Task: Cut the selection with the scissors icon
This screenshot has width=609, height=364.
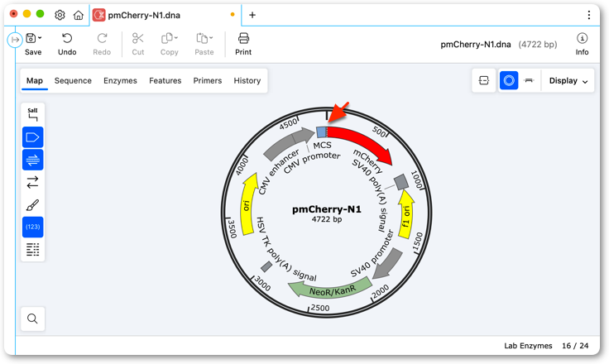Action: 138,45
